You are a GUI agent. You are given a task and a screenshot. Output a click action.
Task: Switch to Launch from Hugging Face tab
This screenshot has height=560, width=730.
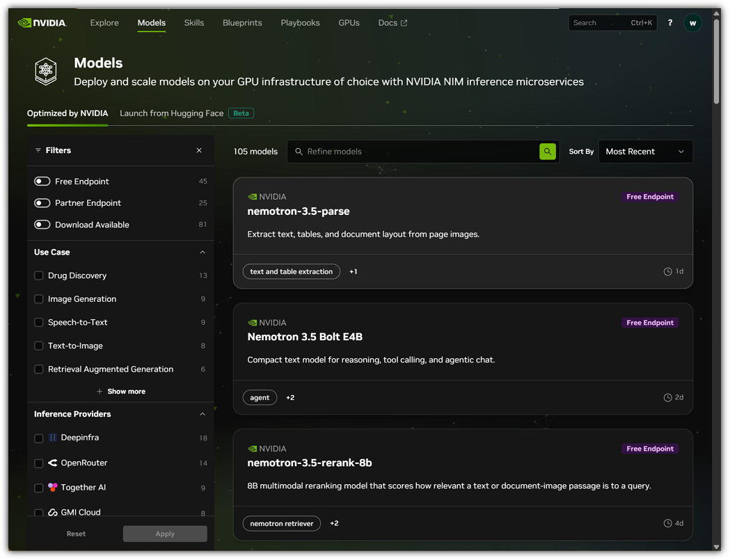[x=187, y=113]
